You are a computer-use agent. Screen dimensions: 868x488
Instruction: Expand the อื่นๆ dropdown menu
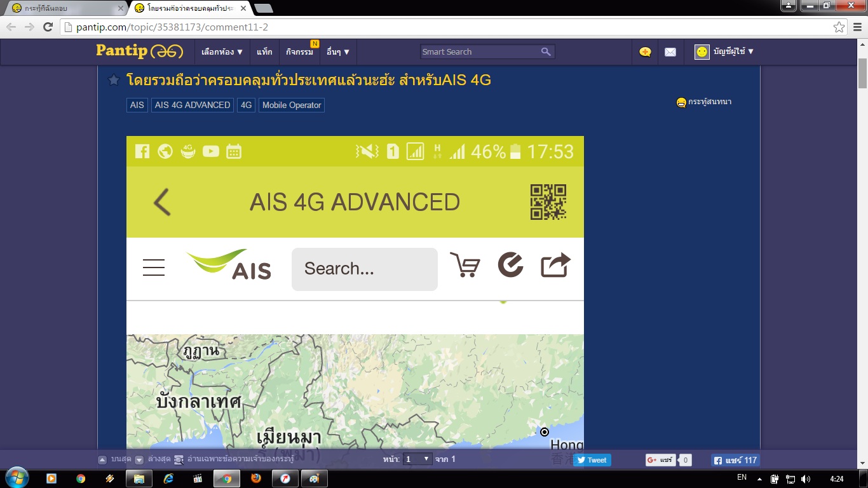pos(338,52)
